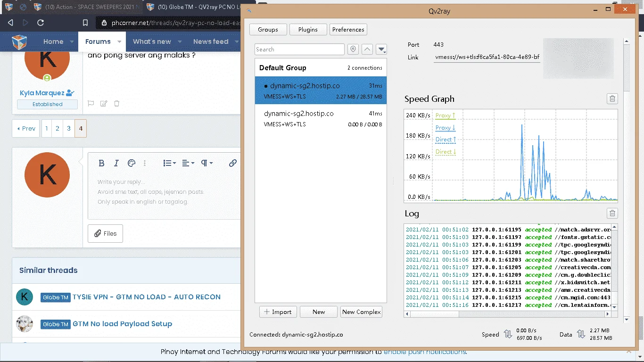Toggle Bold in reply editor
644x362 pixels.
pyautogui.click(x=101, y=163)
